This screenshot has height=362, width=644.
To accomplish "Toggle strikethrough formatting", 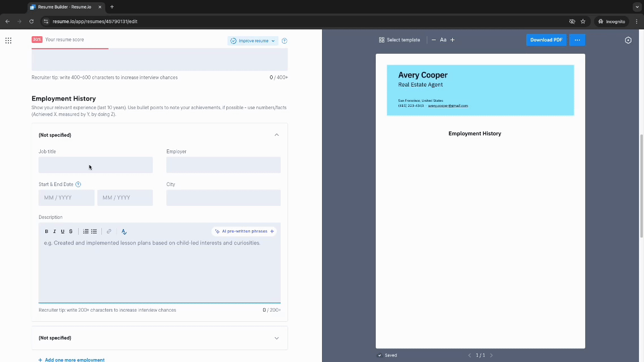I will tap(70, 231).
